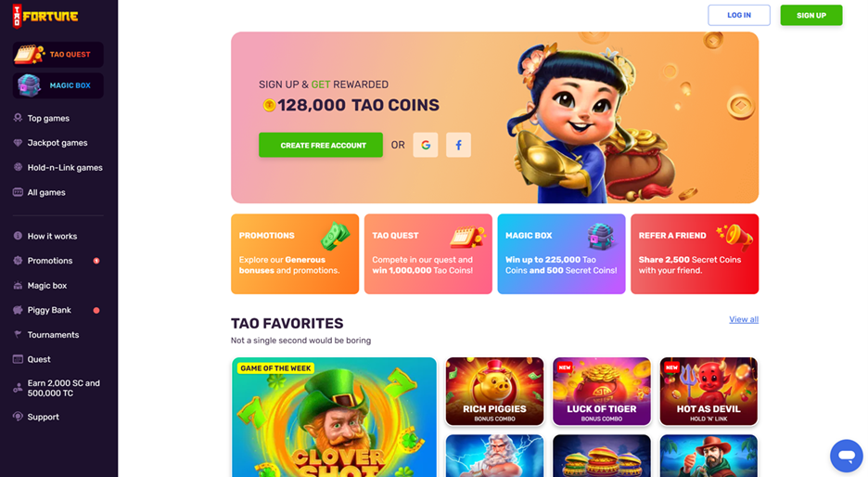The height and width of the screenshot is (477, 868).
Task: Click the Tournaments flag icon
Action: (18, 335)
